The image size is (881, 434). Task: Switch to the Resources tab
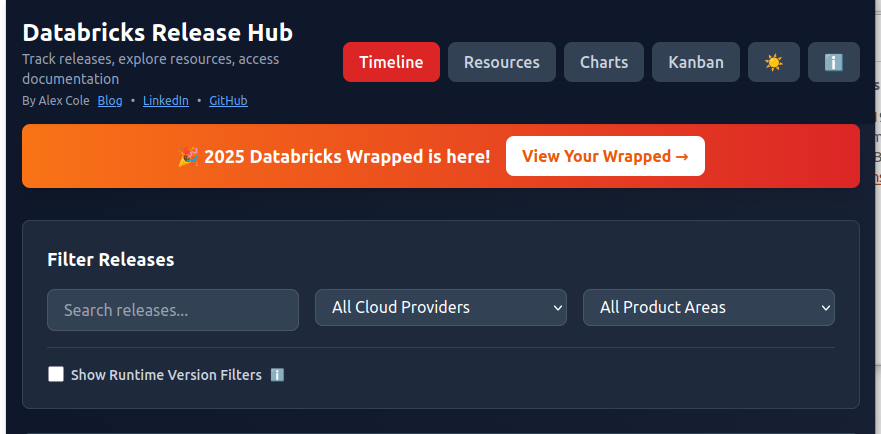coord(502,62)
